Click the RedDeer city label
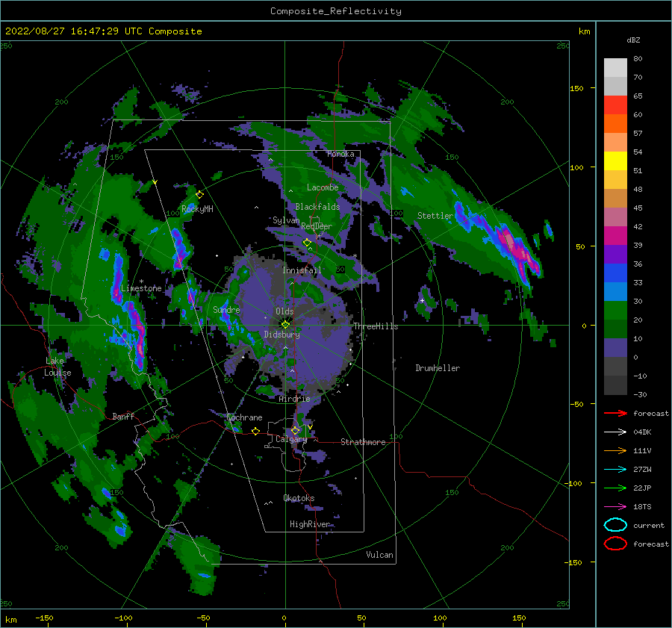This screenshot has width=672, height=628. tap(317, 226)
